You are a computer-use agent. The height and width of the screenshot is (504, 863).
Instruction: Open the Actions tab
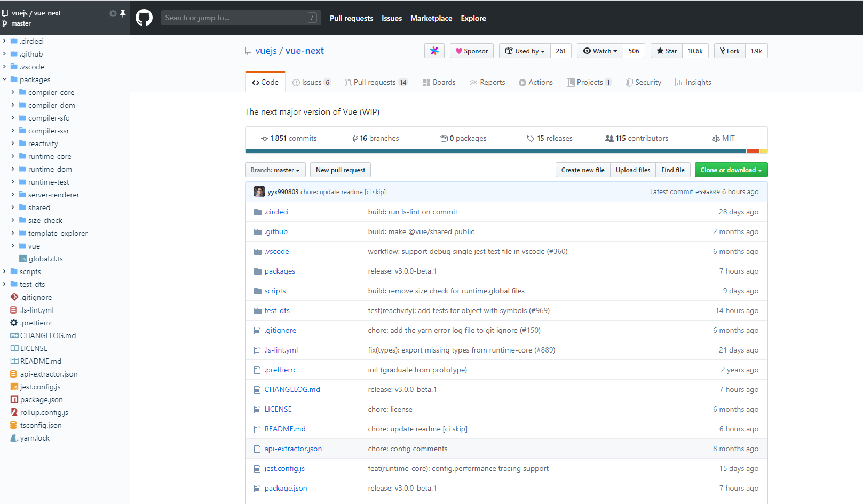pos(536,82)
